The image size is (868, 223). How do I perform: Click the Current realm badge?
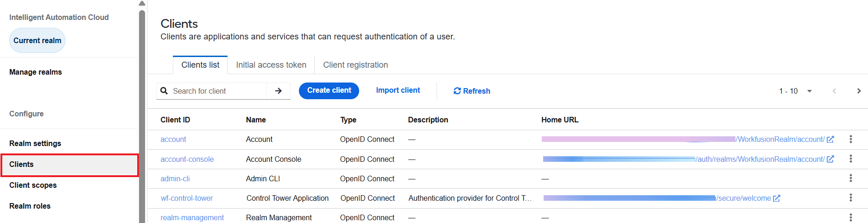(x=37, y=40)
